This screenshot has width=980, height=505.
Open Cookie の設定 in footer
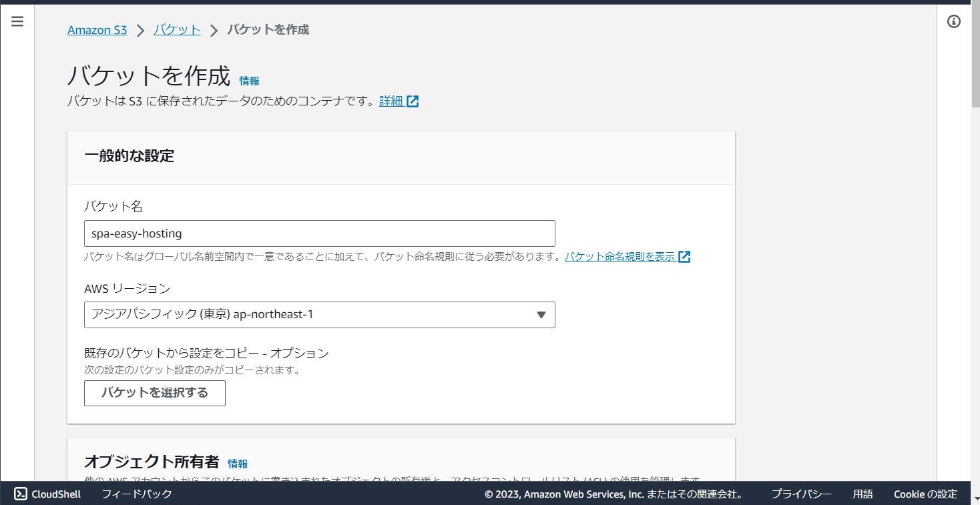click(925, 494)
